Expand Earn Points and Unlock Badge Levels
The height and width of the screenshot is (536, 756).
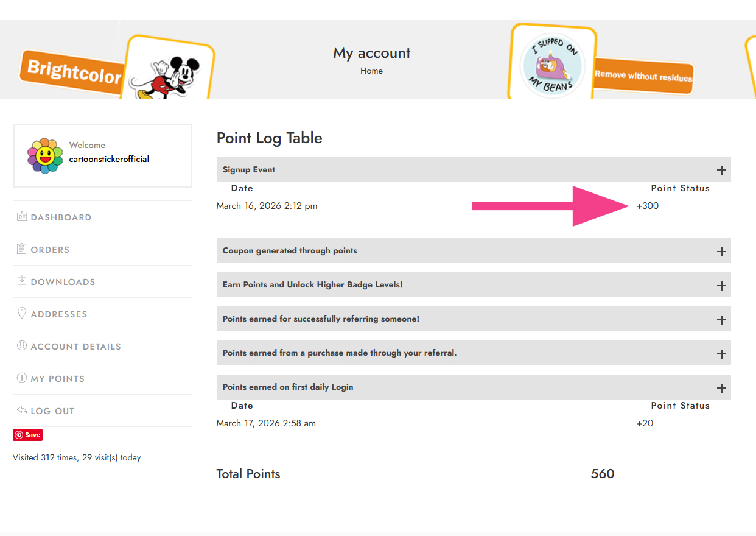coord(721,285)
